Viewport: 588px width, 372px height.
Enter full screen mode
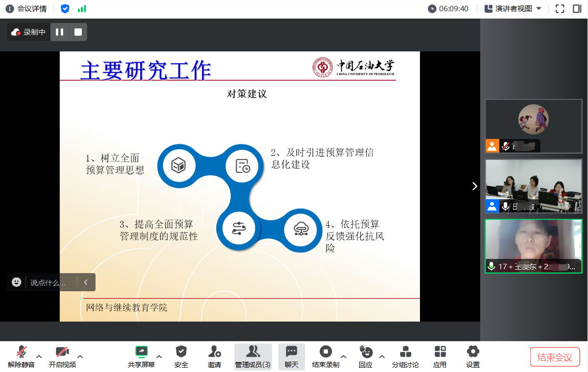560,9
